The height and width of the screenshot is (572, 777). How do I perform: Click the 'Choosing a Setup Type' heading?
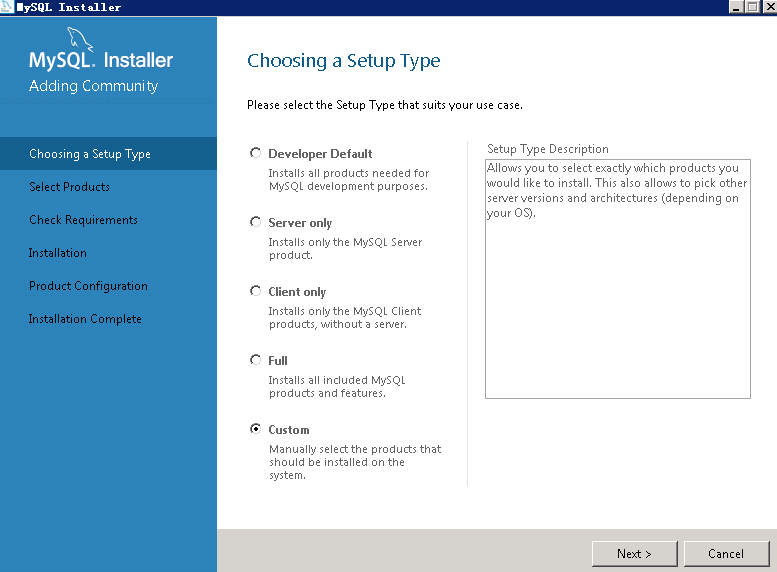pyautogui.click(x=343, y=60)
